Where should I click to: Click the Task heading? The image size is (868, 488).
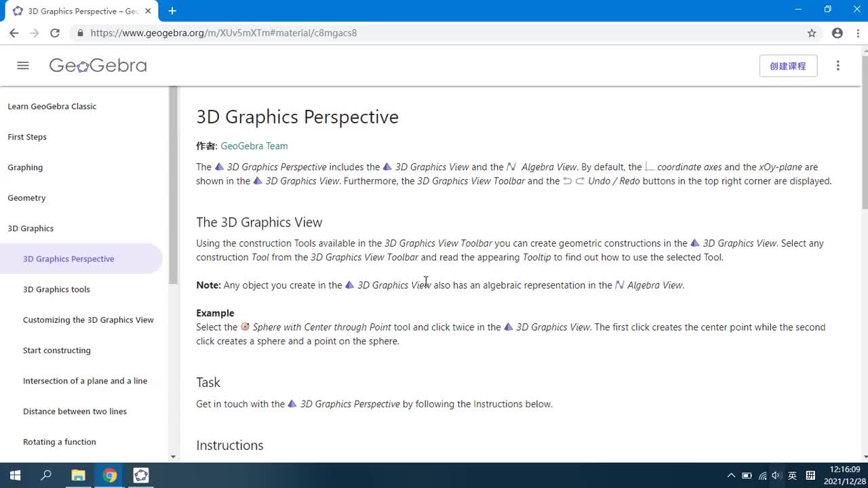tap(208, 382)
